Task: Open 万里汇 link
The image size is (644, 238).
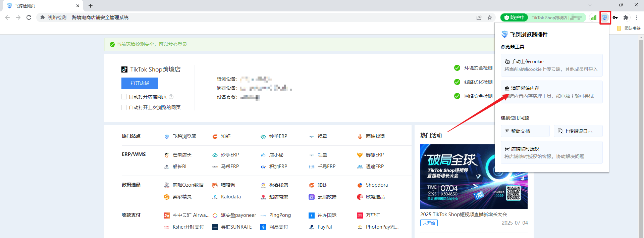Action: click(x=369, y=215)
